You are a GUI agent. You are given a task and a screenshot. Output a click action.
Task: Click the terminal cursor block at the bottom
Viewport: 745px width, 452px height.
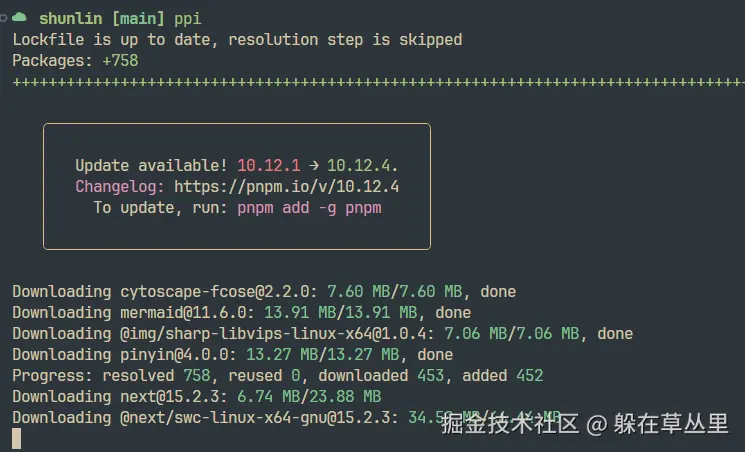coord(17,438)
